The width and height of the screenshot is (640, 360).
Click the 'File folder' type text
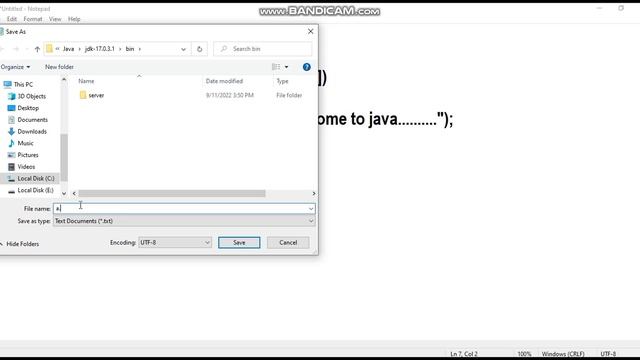[289, 95]
